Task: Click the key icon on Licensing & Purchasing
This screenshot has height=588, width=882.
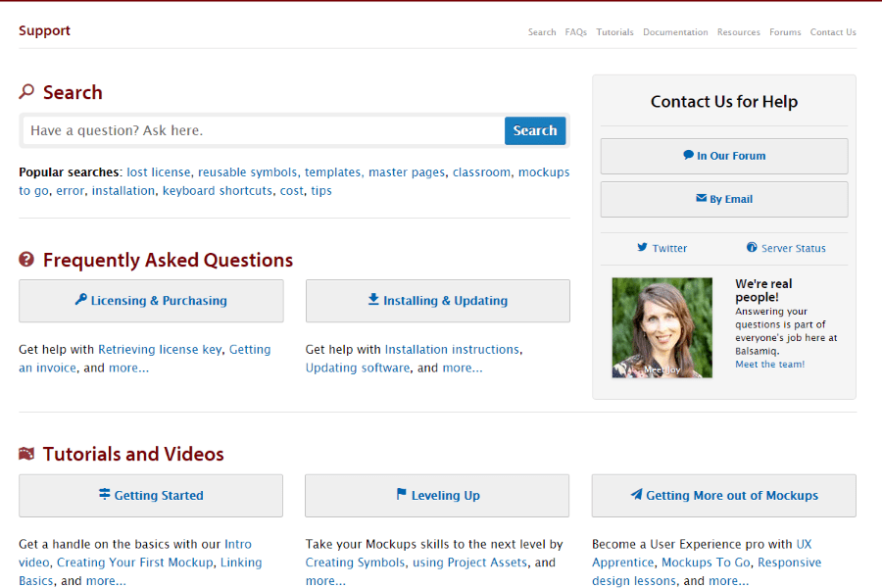Action: 80,300
